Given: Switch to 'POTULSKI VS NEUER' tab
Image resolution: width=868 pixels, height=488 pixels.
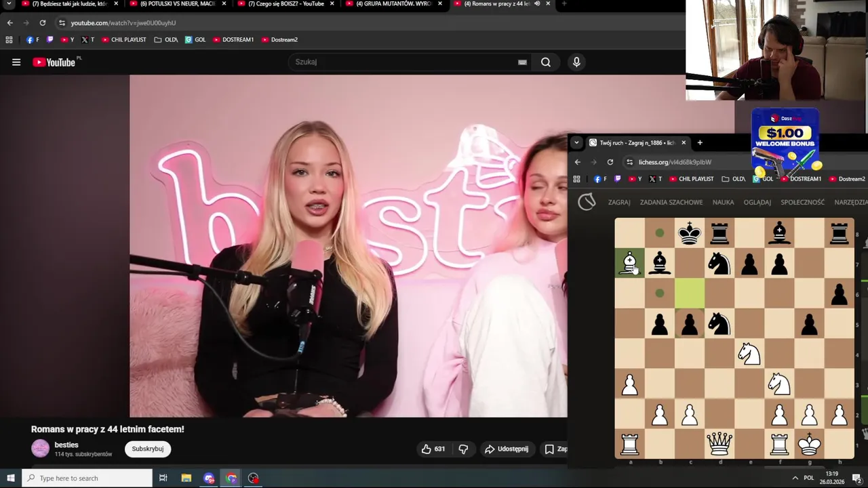Looking at the screenshot, I should (x=178, y=4).
